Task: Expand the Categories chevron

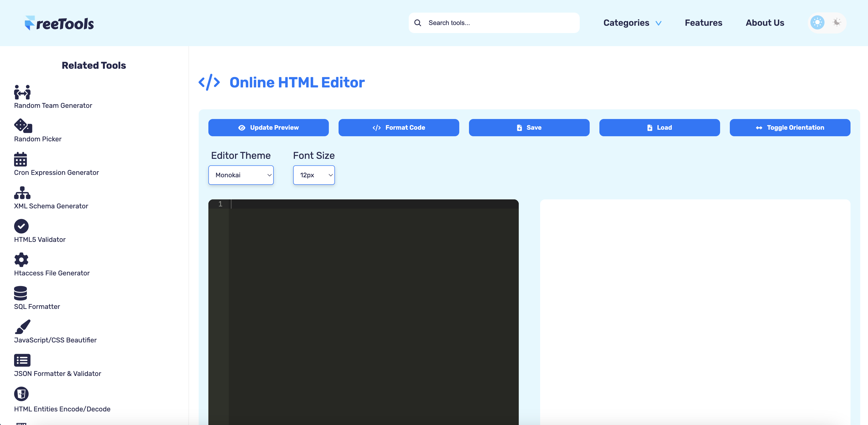Action: point(658,23)
